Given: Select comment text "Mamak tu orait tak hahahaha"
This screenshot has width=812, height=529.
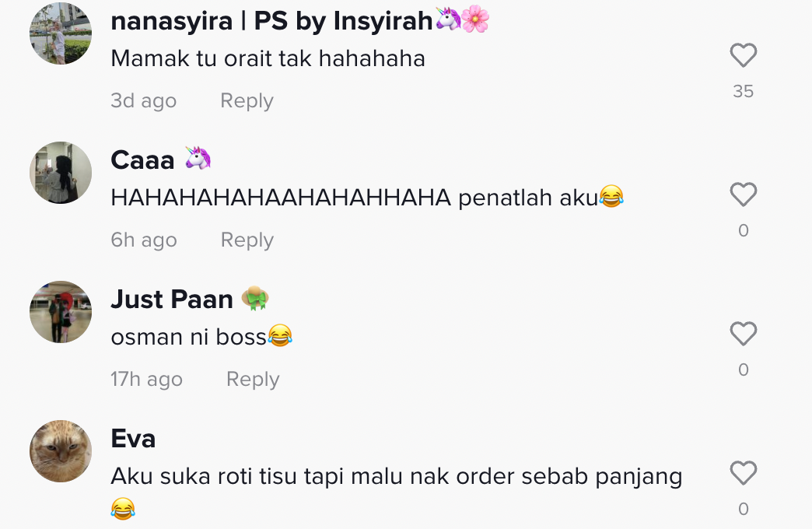Looking at the screenshot, I should [x=268, y=58].
